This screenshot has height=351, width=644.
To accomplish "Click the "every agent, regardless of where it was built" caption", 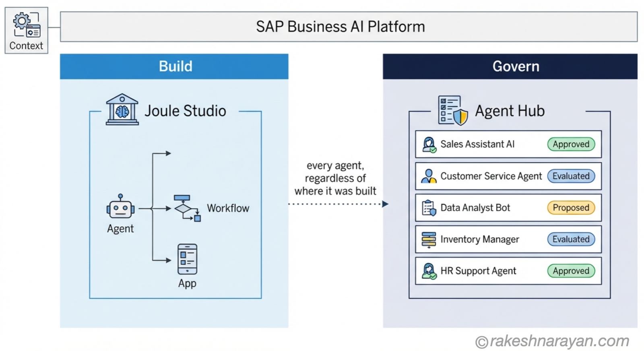I will point(335,178).
